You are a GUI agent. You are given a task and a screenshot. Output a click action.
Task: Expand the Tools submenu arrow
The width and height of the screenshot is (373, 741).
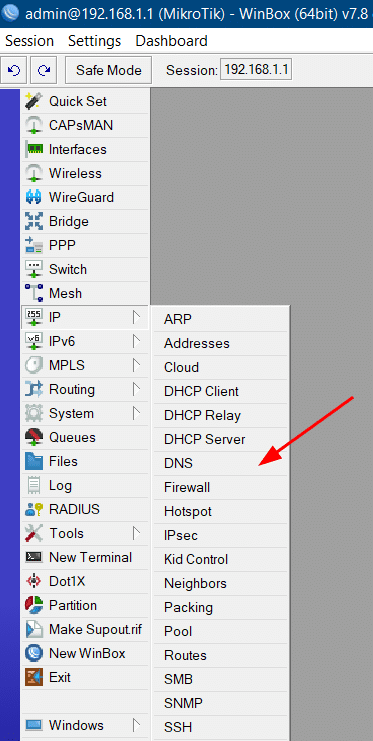[x=137, y=534]
